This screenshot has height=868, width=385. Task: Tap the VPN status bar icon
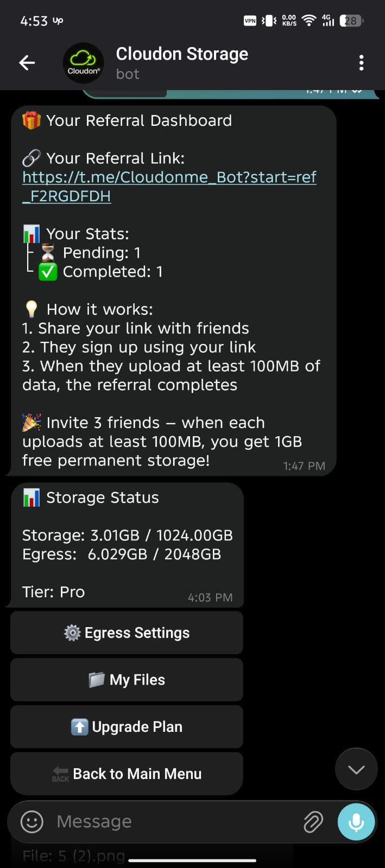click(250, 21)
